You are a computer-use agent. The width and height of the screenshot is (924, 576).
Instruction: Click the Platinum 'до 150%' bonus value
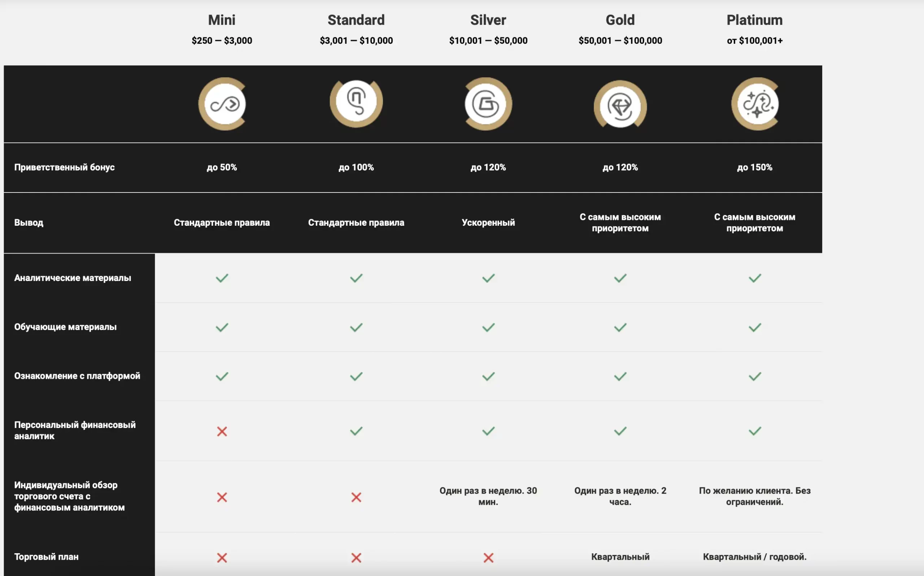[755, 167]
